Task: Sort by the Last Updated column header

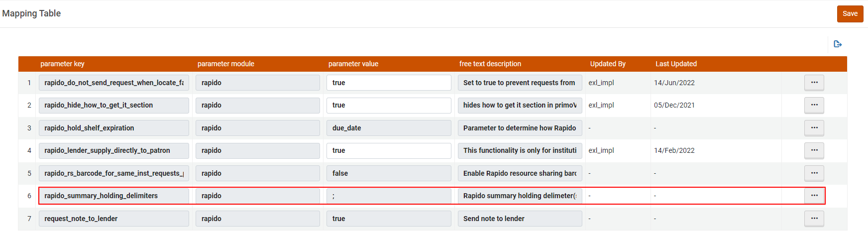Action: 676,64
